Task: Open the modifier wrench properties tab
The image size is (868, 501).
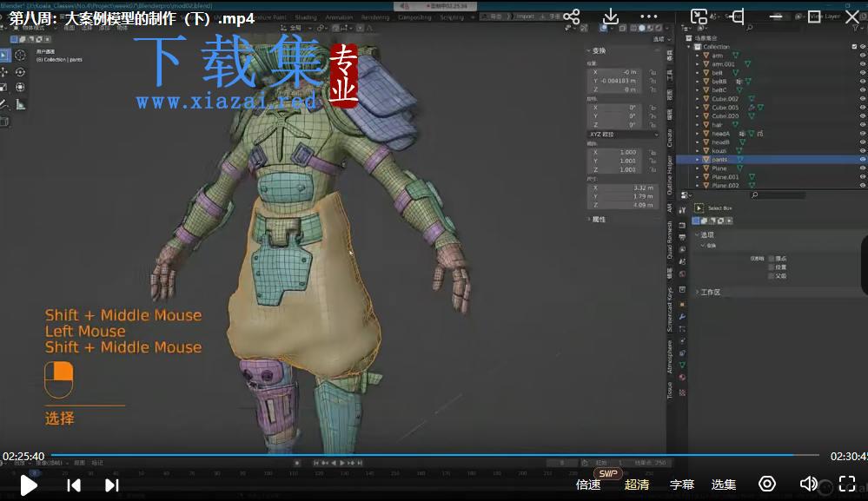Action: click(682, 316)
